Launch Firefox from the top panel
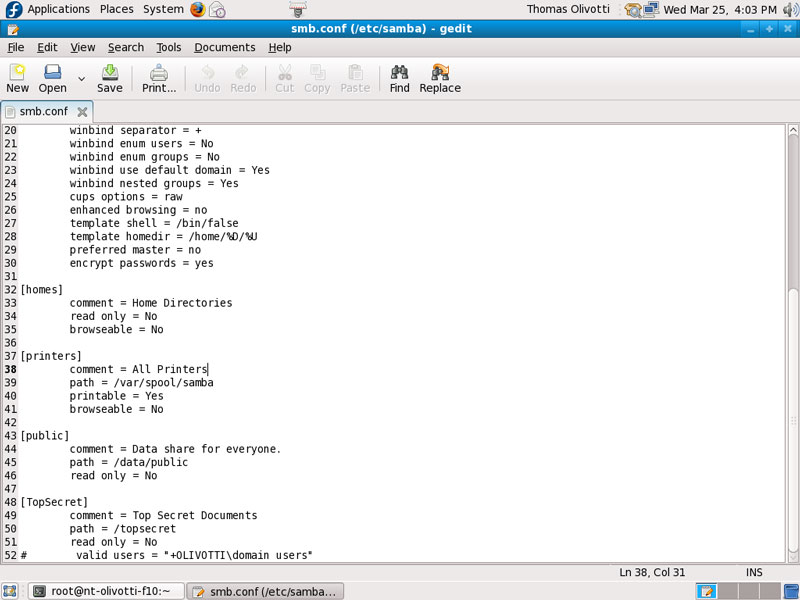This screenshot has height=600, width=800. pos(197,9)
